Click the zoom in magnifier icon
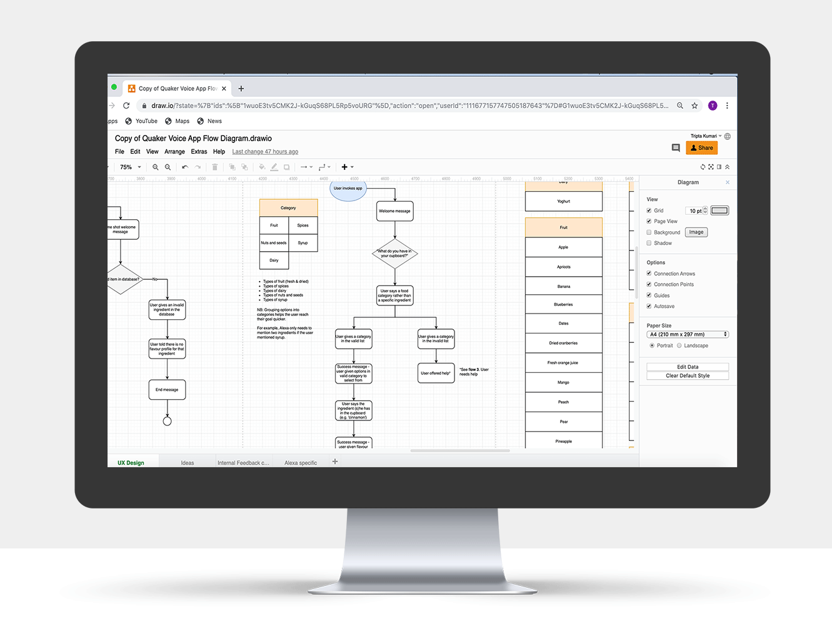 click(156, 167)
